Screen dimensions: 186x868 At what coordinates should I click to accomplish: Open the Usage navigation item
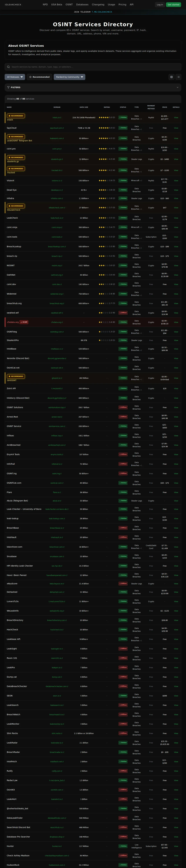(111, 5)
